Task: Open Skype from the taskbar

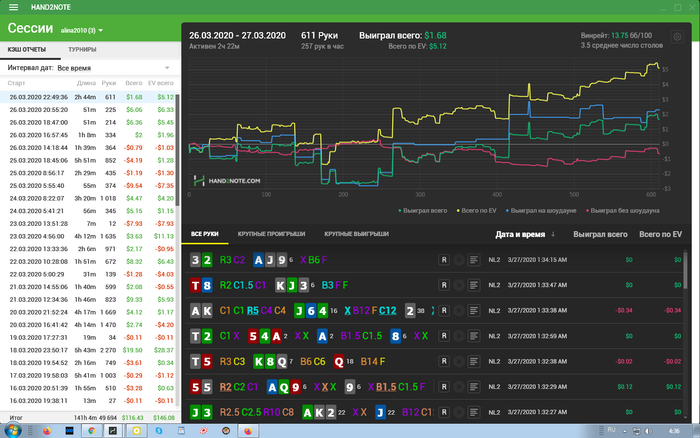Action: (159, 430)
